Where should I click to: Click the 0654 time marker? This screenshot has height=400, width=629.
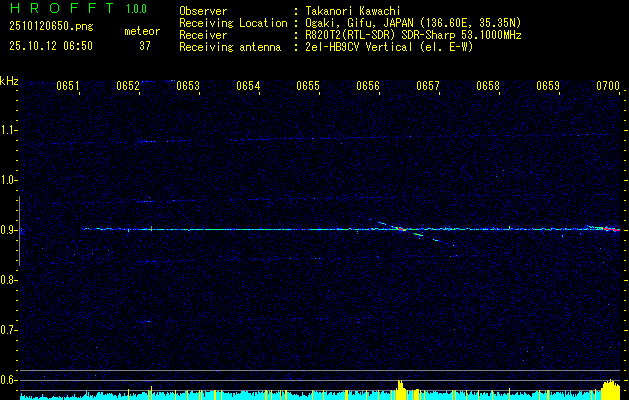(x=248, y=85)
